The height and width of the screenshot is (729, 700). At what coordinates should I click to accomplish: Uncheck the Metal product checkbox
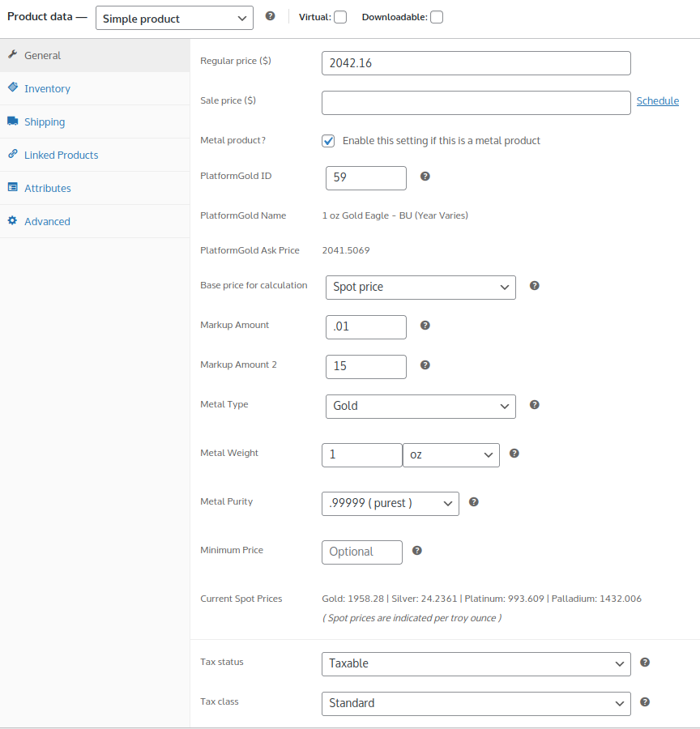click(328, 141)
